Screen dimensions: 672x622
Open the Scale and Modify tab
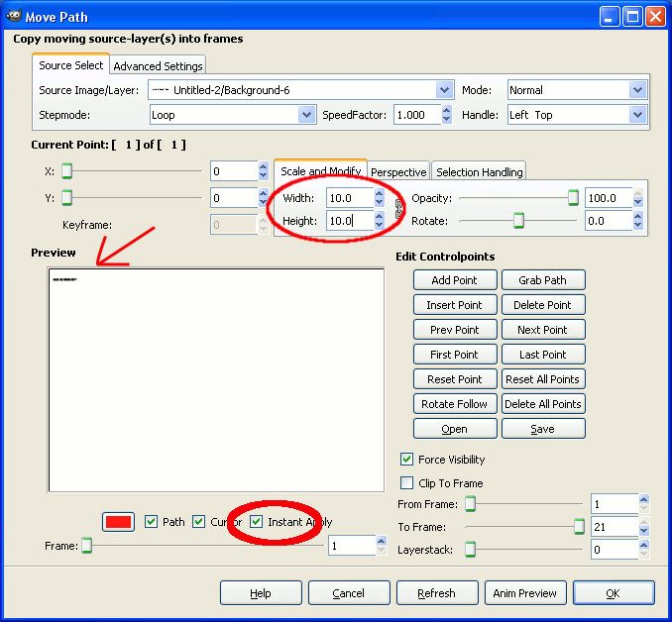[320, 171]
